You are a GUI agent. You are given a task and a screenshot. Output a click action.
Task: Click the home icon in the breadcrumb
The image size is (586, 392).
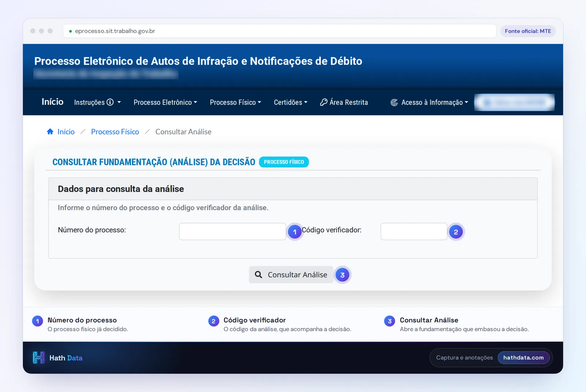50,132
